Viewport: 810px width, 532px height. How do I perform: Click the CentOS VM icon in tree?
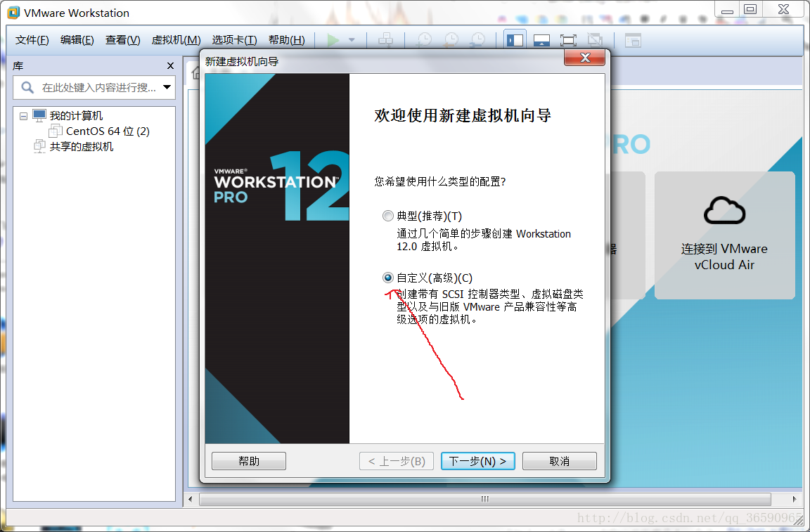56,131
